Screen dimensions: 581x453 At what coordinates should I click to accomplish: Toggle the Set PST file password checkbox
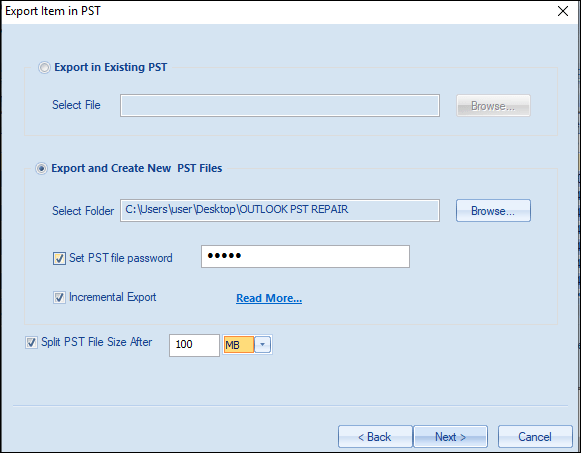point(59,258)
